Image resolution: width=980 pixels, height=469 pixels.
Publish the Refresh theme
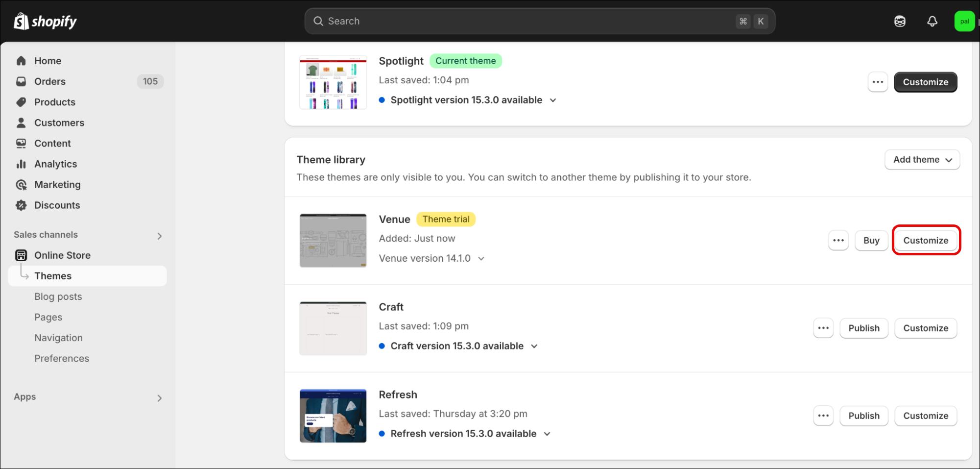pyautogui.click(x=864, y=416)
